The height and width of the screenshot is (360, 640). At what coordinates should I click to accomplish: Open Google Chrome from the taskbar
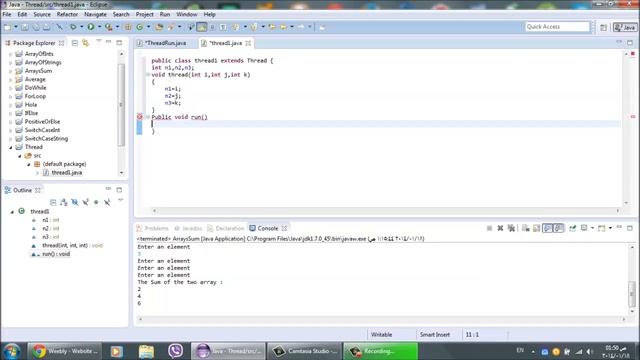click(66, 351)
